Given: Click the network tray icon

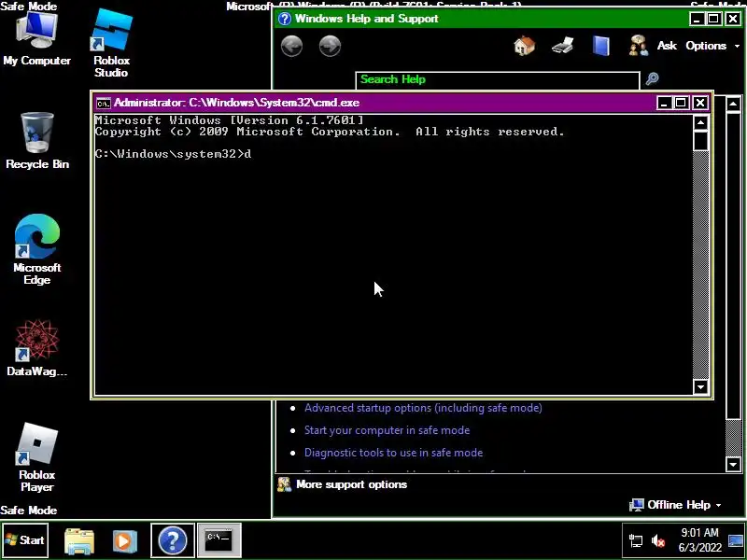Looking at the screenshot, I should point(636,541).
